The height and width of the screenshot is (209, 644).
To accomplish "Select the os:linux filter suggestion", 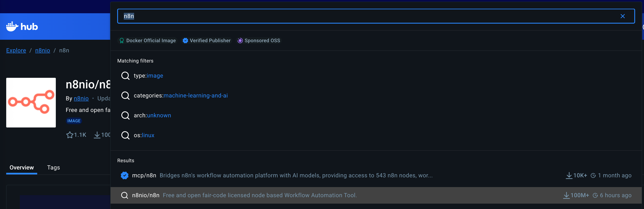I will (144, 135).
